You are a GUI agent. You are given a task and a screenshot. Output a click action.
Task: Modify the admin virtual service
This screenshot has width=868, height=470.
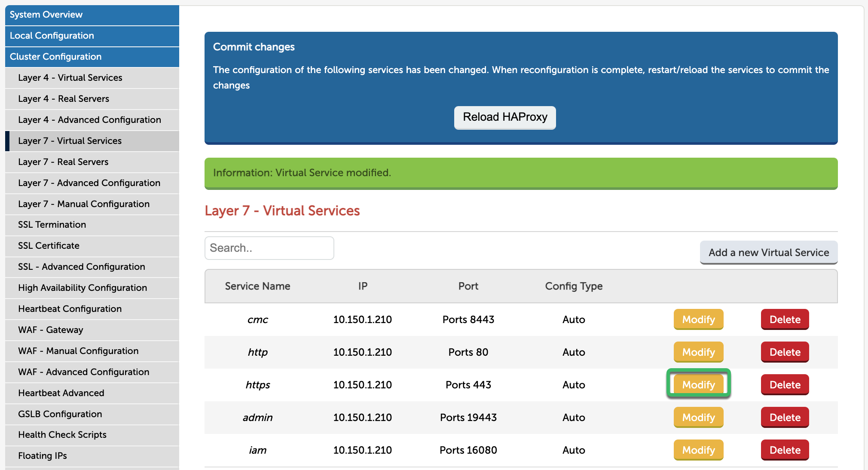click(698, 418)
